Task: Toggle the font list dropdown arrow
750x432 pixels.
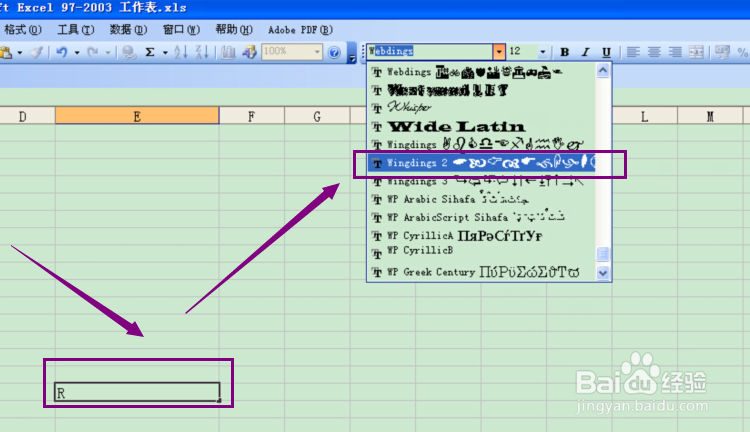Action: coord(499,52)
